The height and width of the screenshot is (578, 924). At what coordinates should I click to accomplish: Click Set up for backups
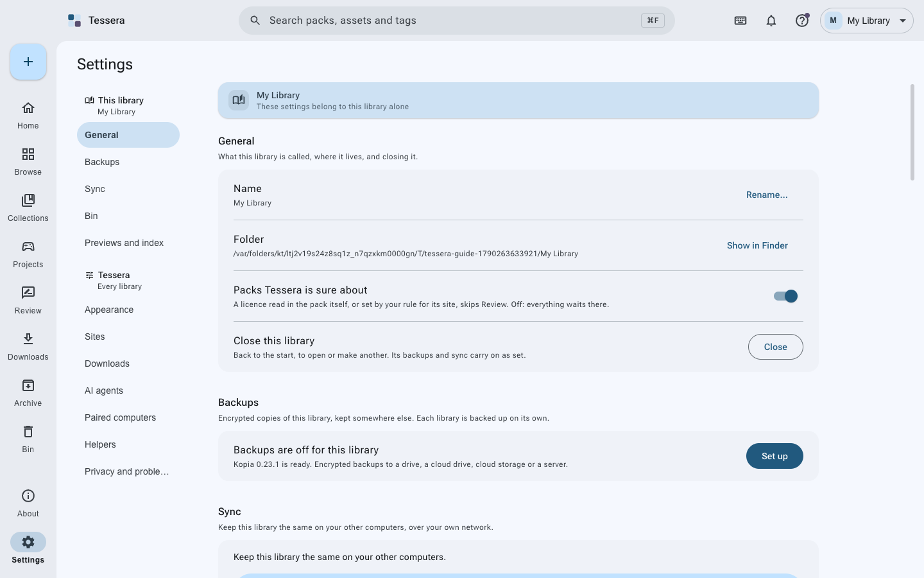coord(774,456)
